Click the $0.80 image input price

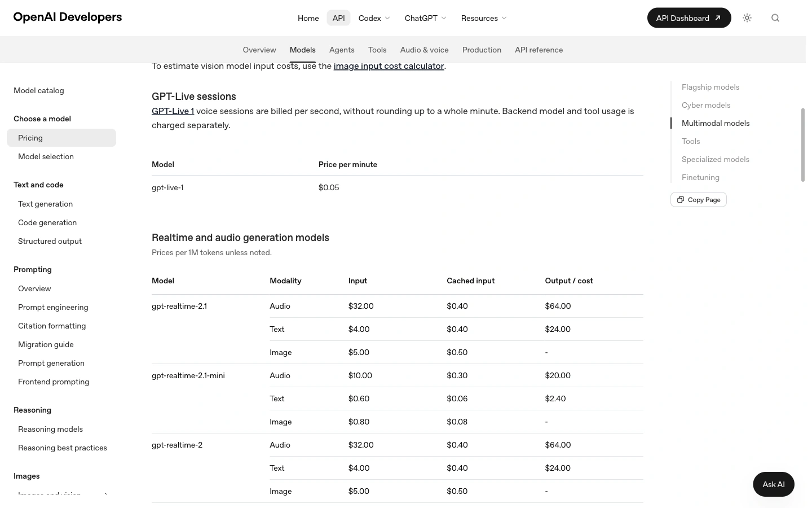359,422
